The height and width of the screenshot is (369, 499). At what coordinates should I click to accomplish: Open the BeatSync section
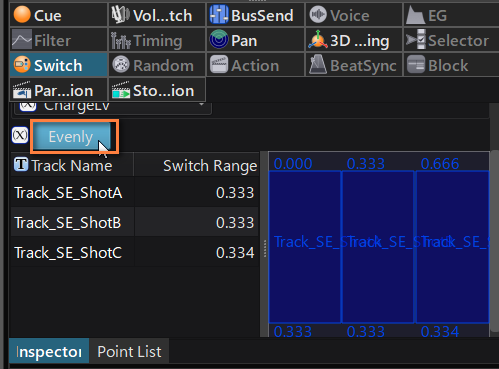(x=354, y=65)
